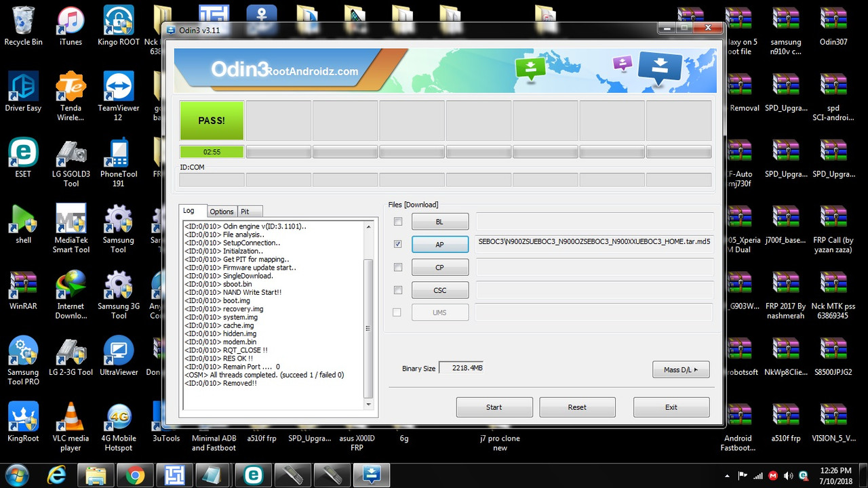Viewport: 868px width, 488px height.
Task: Select the VISION_5_V archive on the desktop
Action: (x=833, y=422)
